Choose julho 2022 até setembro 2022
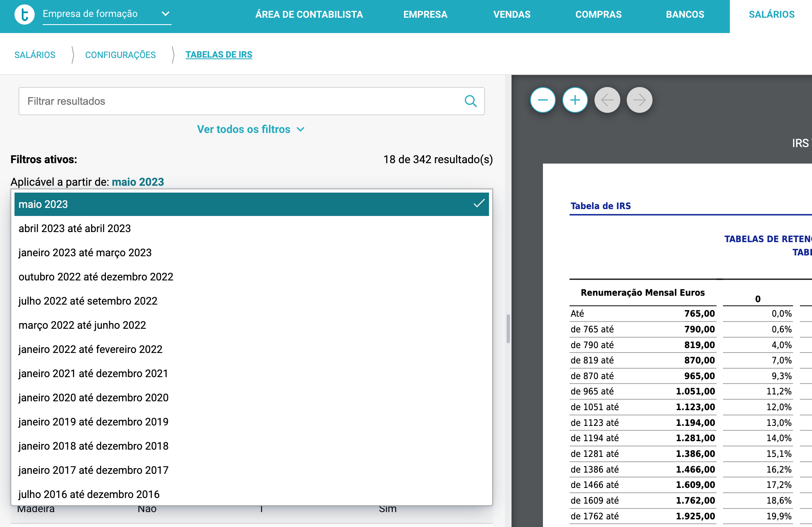812x527 pixels. [x=252, y=301]
